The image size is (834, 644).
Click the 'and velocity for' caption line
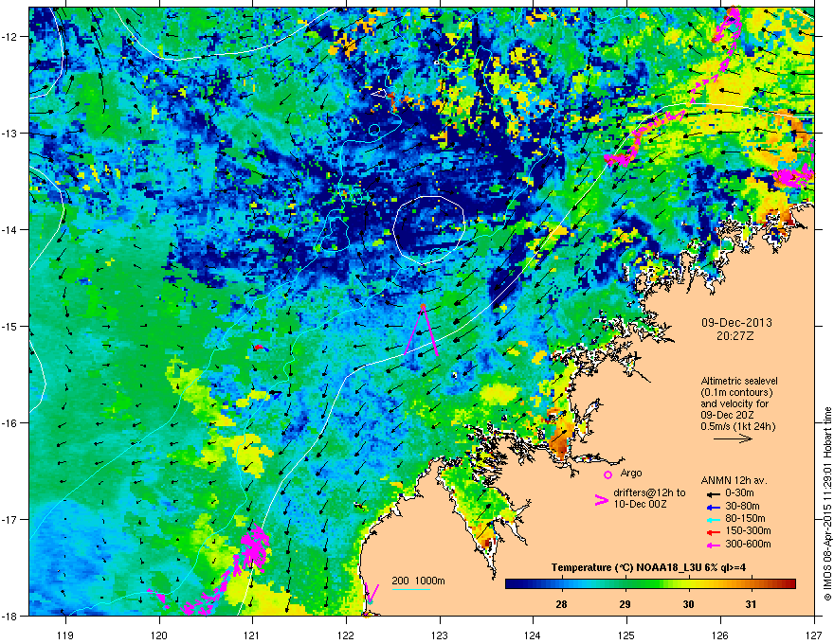pyautogui.click(x=734, y=403)
